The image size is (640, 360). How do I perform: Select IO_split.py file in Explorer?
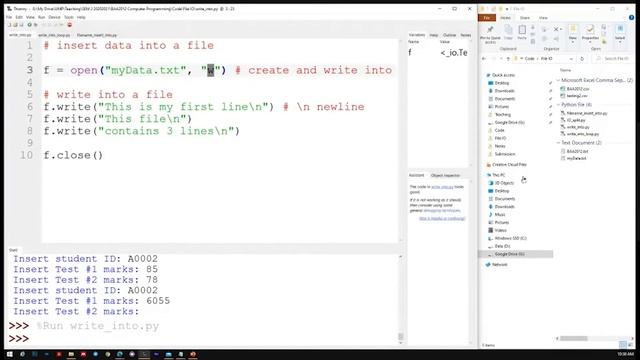573,120
